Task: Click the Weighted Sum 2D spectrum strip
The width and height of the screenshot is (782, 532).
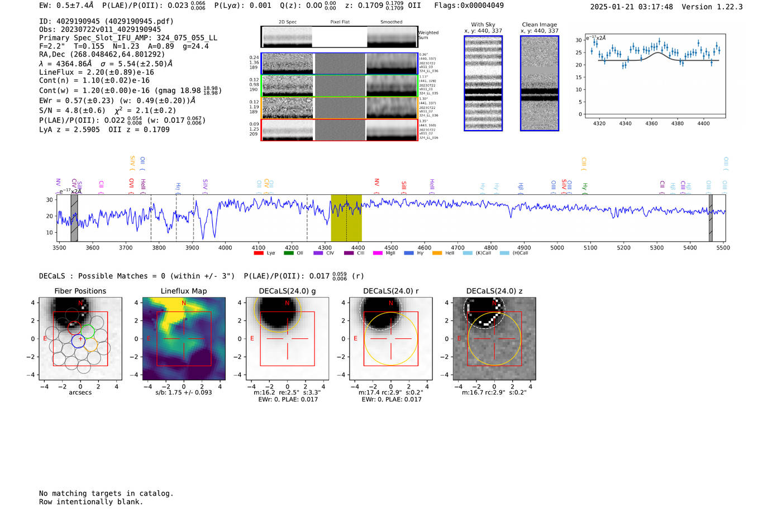Action: point(340,37)
